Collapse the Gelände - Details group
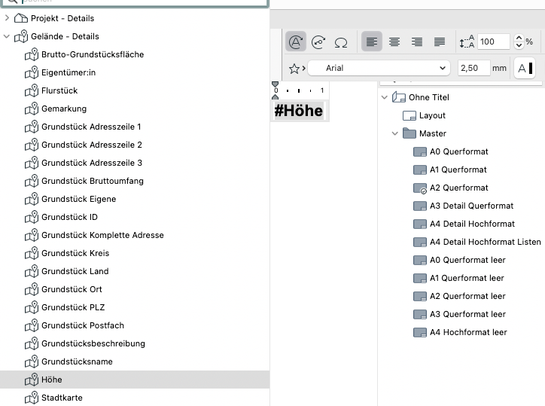The width and height of the screenshot is (545, 406). point(7,36)
